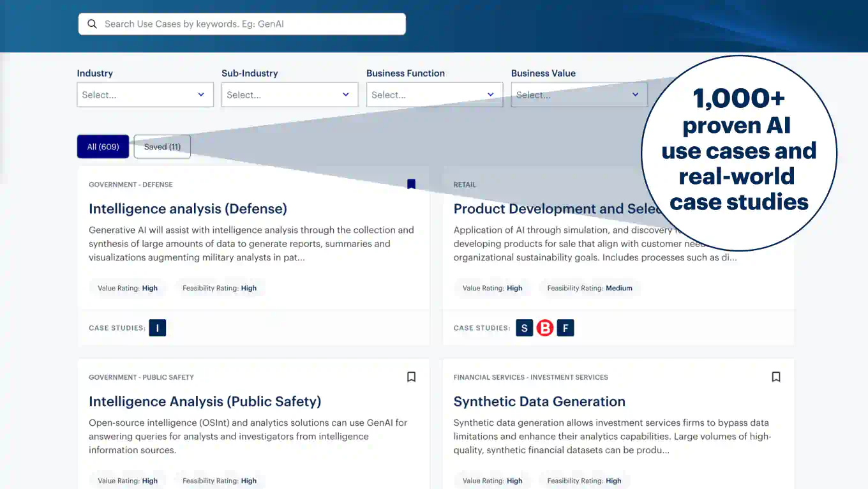Open the Industry dropdown
This screenshot has height=489, width=868.
145,94
